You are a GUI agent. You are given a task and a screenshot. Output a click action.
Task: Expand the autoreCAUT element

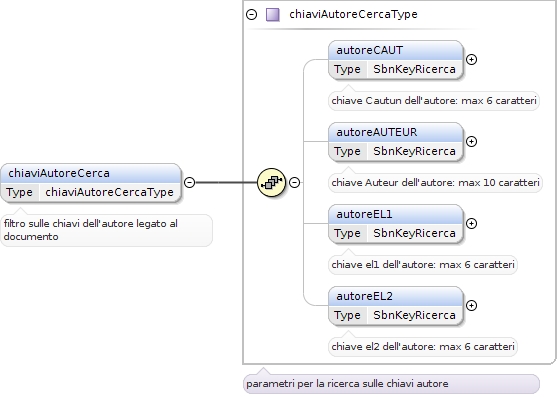point(472,59)
